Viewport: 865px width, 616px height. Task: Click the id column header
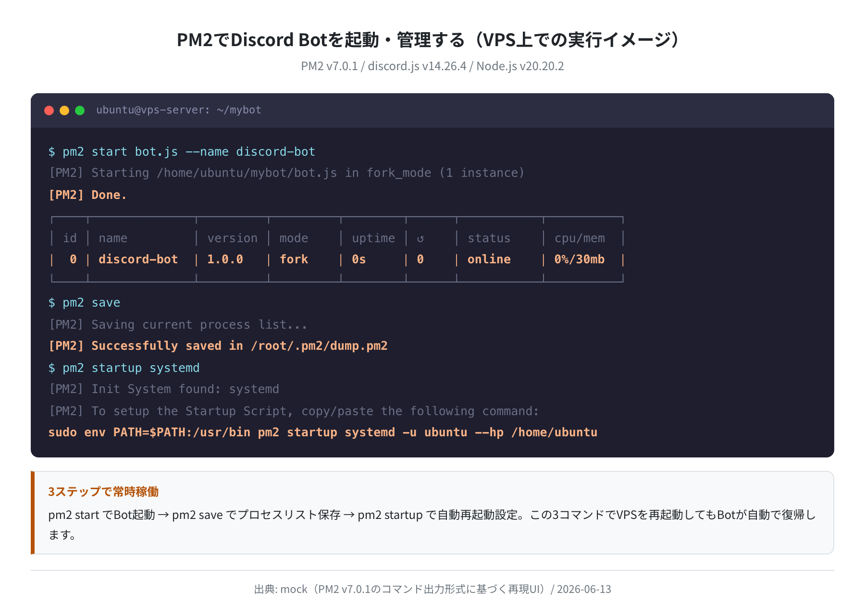click(70, 238)
